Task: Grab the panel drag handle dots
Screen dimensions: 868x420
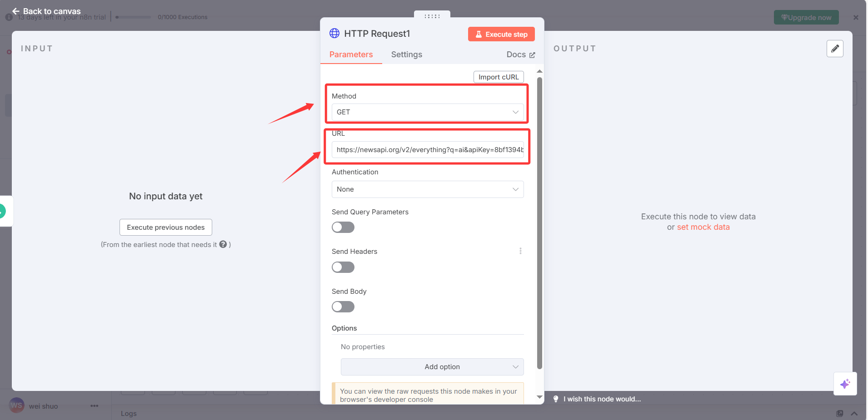Action: point(432,16)
